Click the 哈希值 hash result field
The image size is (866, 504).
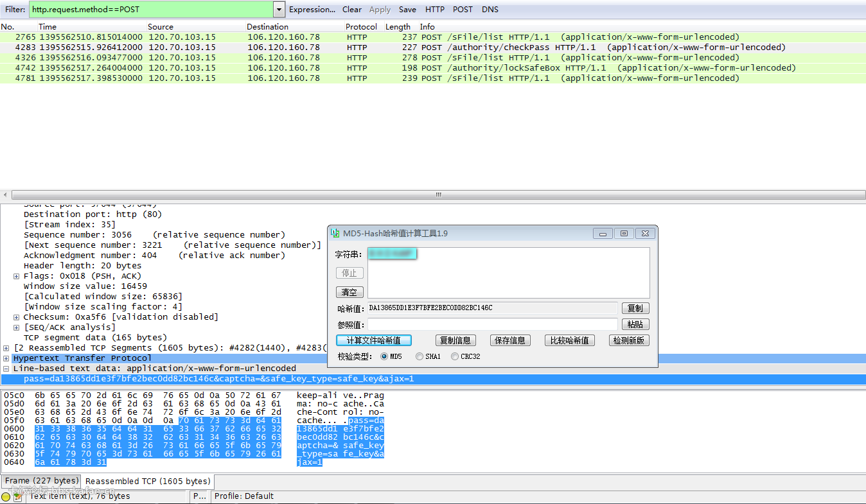point(492,308)
